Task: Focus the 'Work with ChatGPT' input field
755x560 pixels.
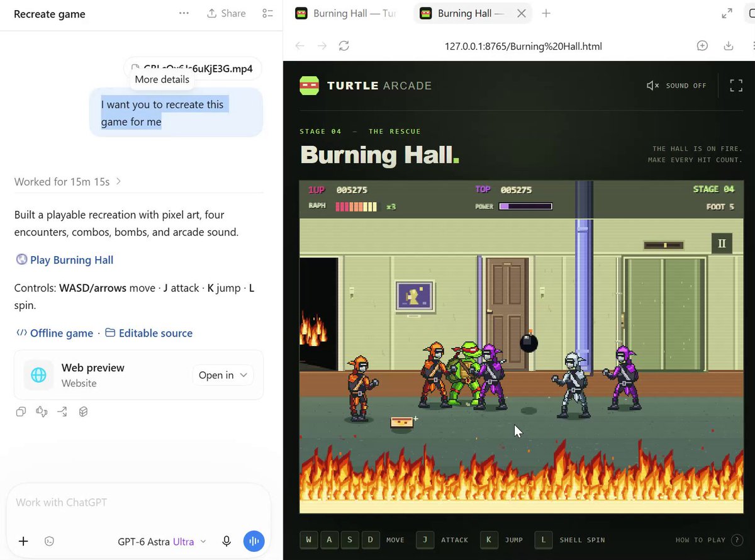Action: point(138,502)
